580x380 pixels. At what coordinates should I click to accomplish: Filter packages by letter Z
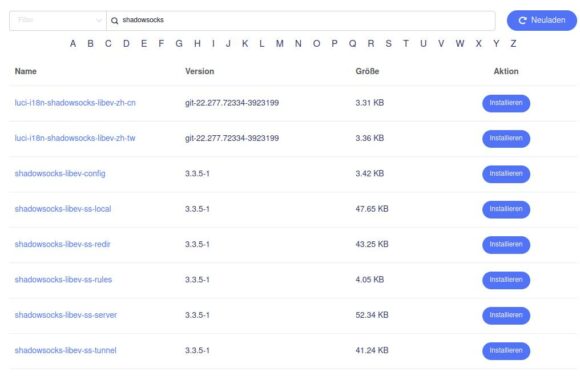tap(513, 44)
